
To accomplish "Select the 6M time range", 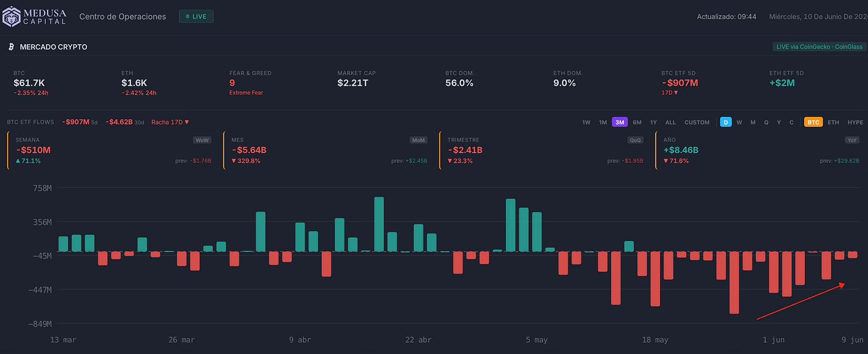I will click(637, 122).
